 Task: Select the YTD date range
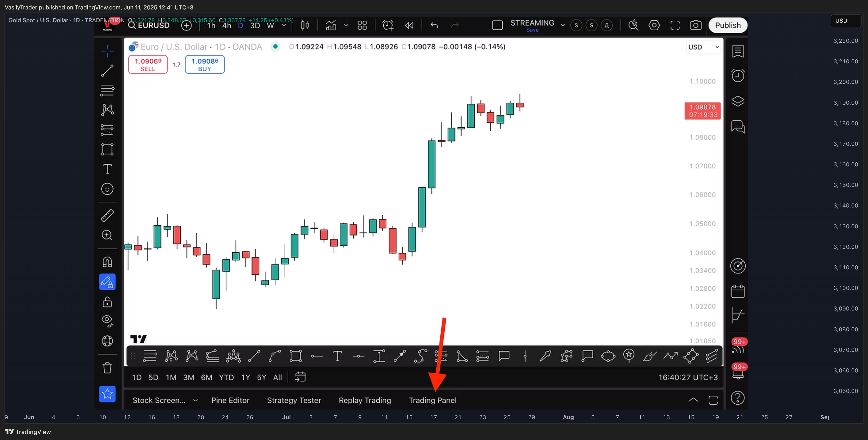(x=226, y=377)
